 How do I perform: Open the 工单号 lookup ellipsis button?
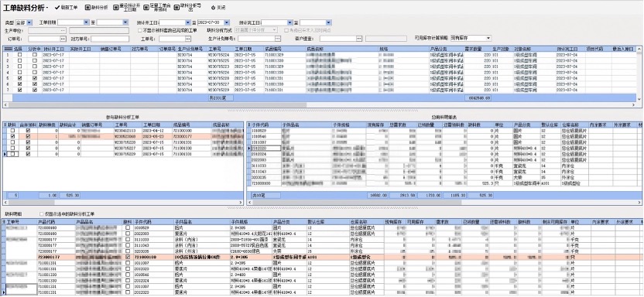pos(188,39)
